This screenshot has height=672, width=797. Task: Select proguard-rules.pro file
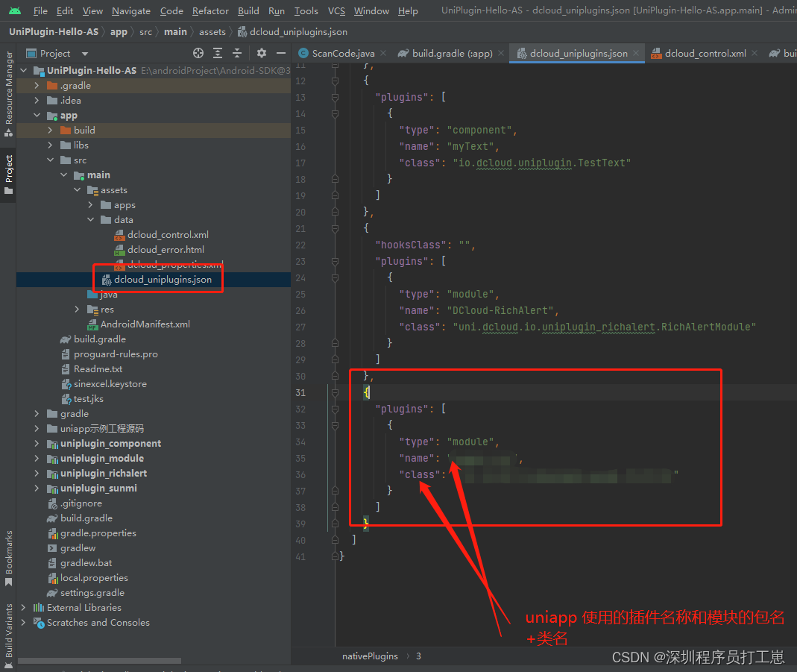pos(116,354)
